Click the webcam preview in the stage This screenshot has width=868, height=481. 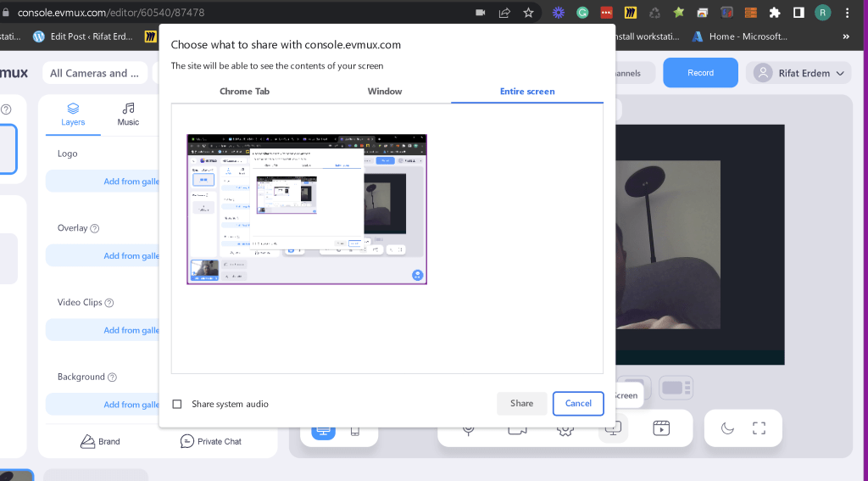pos(668,244)
